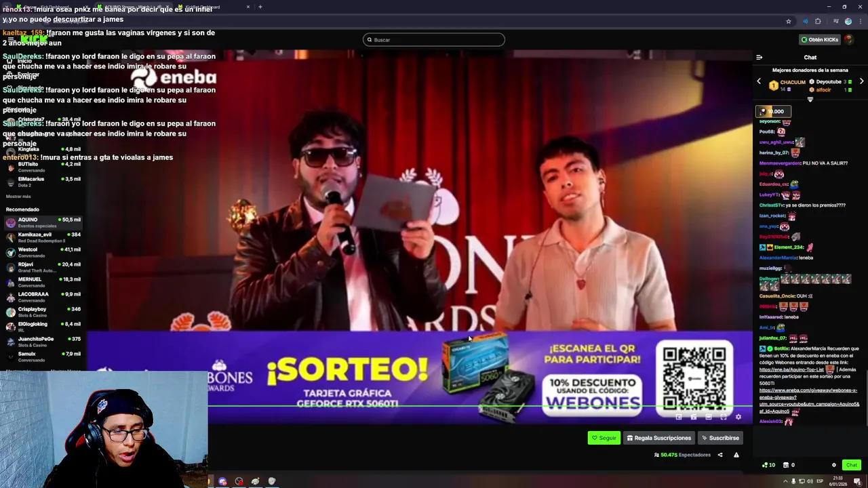868x488 pixels.
Task: Open Kamikaze_evil recommended channel
Action: click(x=43, y=237)
